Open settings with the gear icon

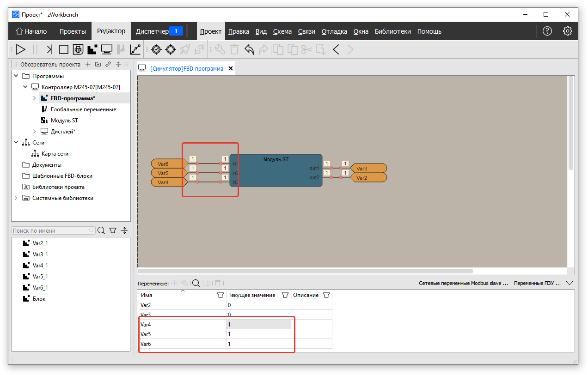tap(567, 31)
